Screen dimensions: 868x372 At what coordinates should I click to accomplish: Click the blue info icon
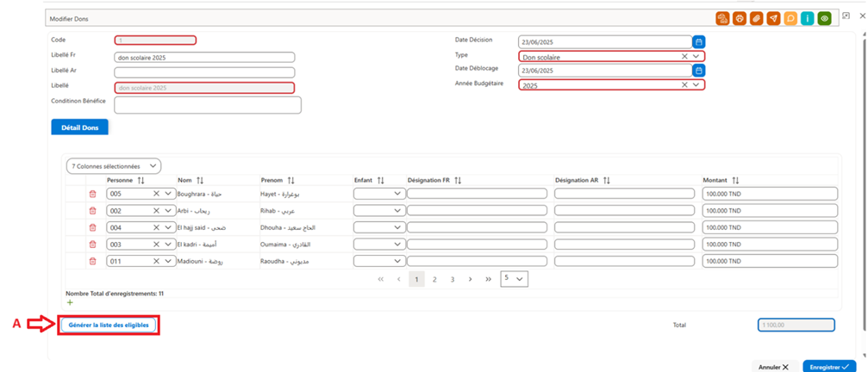pos(808,19)
